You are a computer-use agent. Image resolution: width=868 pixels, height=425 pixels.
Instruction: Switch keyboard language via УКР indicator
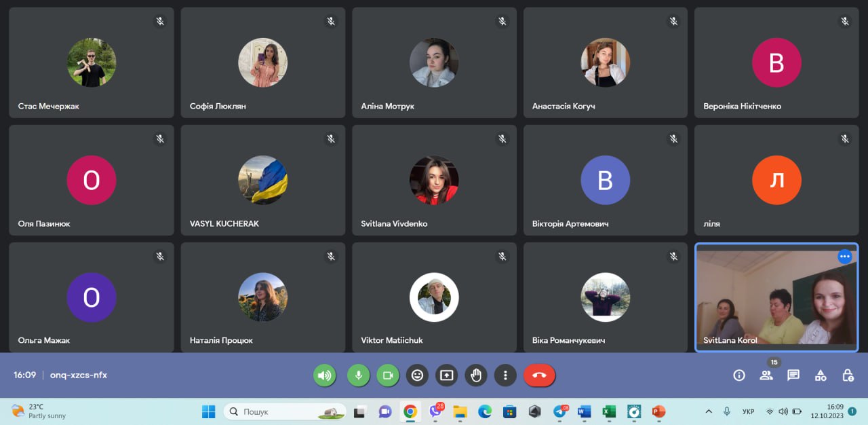point(749,411)
